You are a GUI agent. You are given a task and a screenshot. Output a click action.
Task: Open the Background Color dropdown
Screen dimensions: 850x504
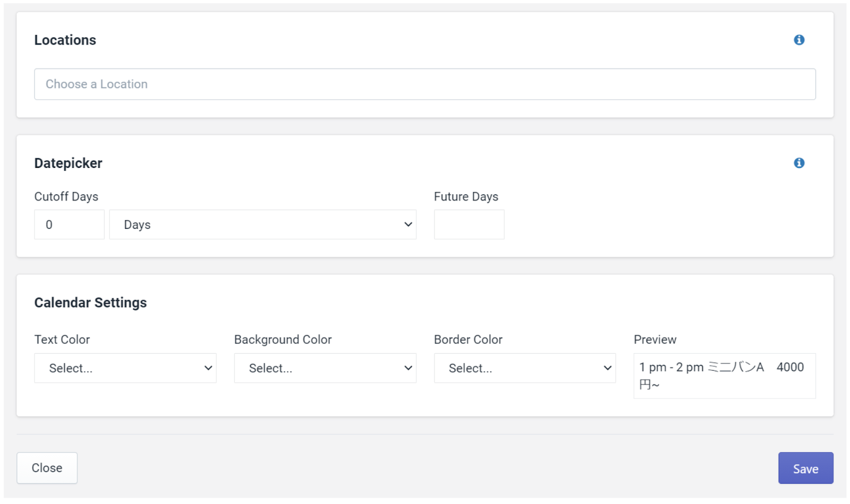click(x=325, y=368)
